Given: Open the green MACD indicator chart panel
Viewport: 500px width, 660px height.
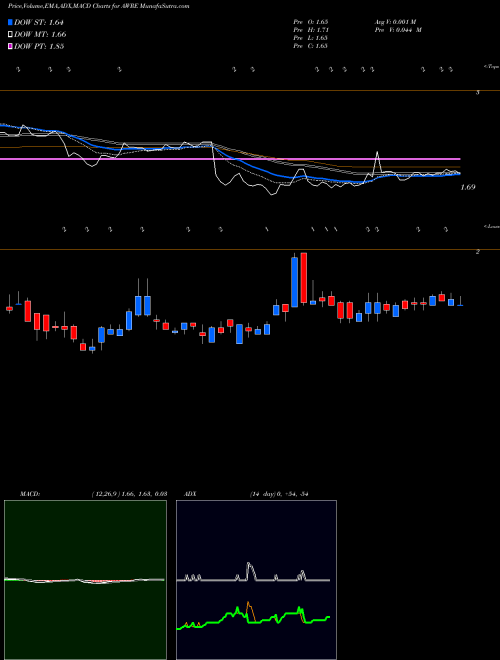Looking at the screenshot, I should point(85,580).
